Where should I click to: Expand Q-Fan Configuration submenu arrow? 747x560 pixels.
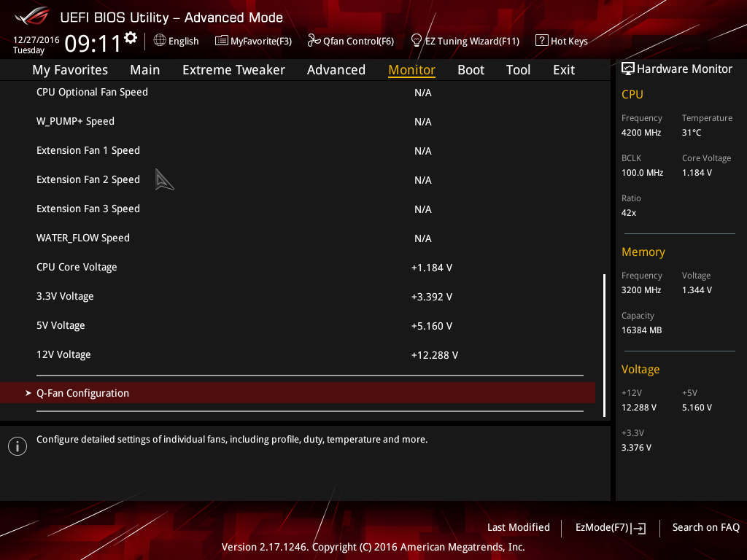pos(28,393)
